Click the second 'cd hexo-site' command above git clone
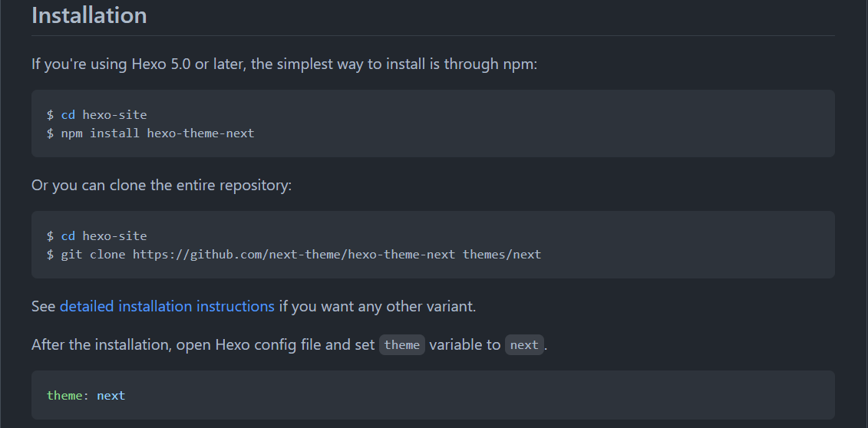 97,236
